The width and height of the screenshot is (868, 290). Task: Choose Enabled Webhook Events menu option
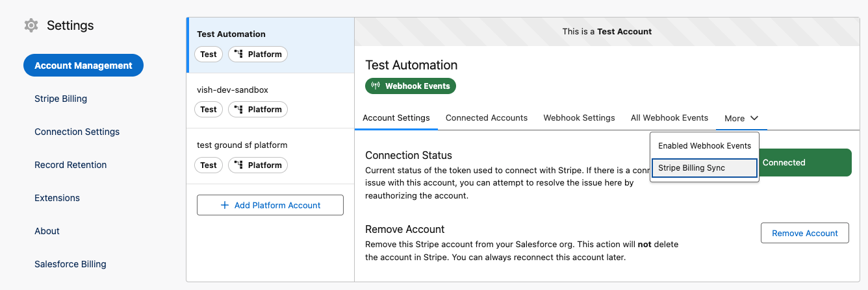[x=704, y=146]
